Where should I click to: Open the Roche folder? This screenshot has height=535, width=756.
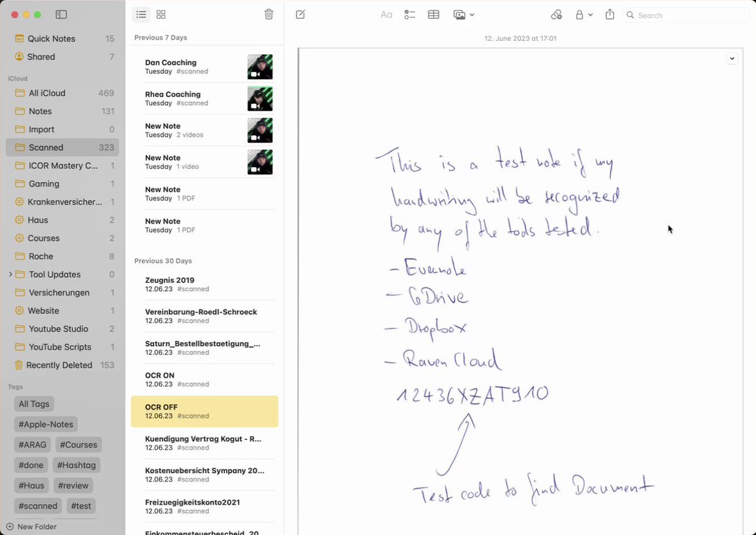click(62, 256)
